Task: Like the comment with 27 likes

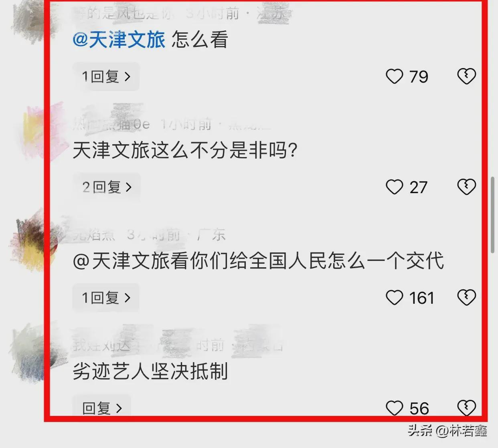Action: pos(394,187)
